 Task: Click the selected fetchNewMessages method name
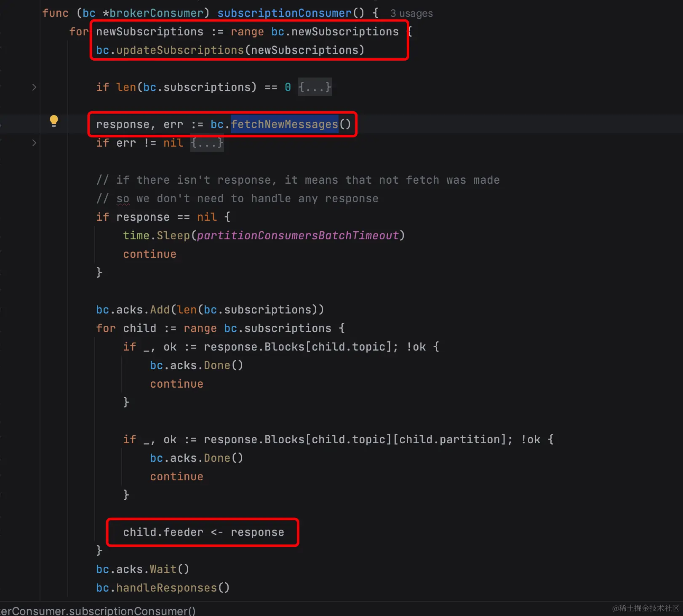coord(285,124)
